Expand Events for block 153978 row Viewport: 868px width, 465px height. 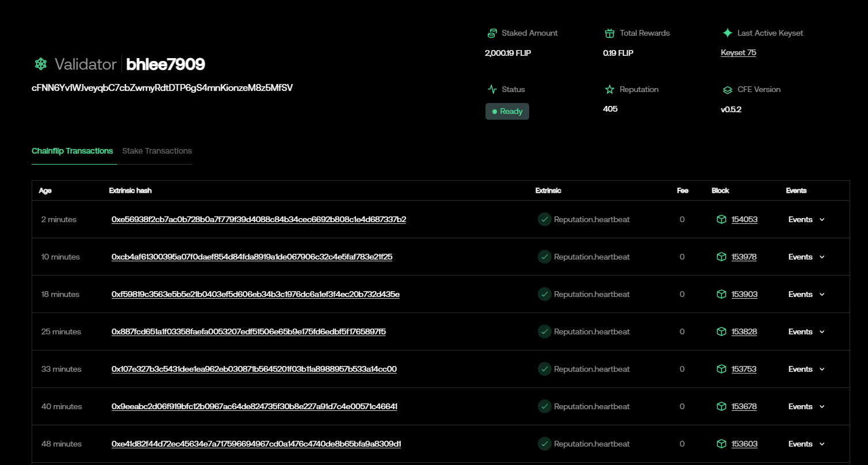(x=806, y=257)
